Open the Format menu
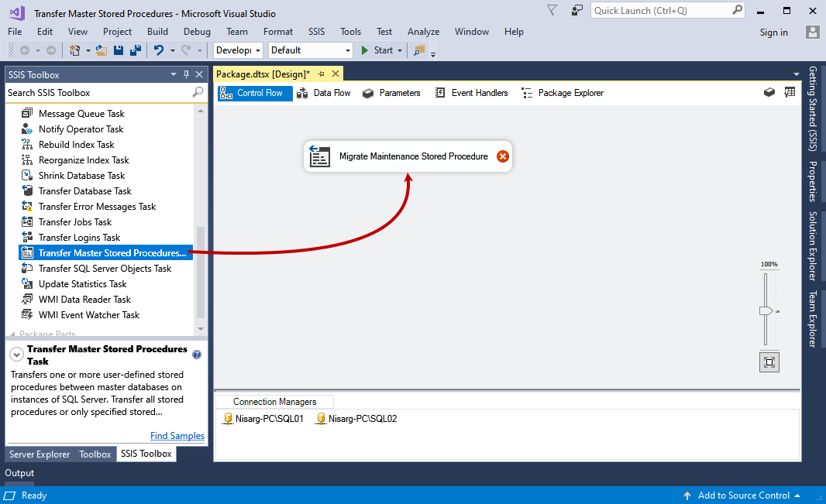This screenshot has width=826, height=504. pyautogui.click(x=278, y=32)
